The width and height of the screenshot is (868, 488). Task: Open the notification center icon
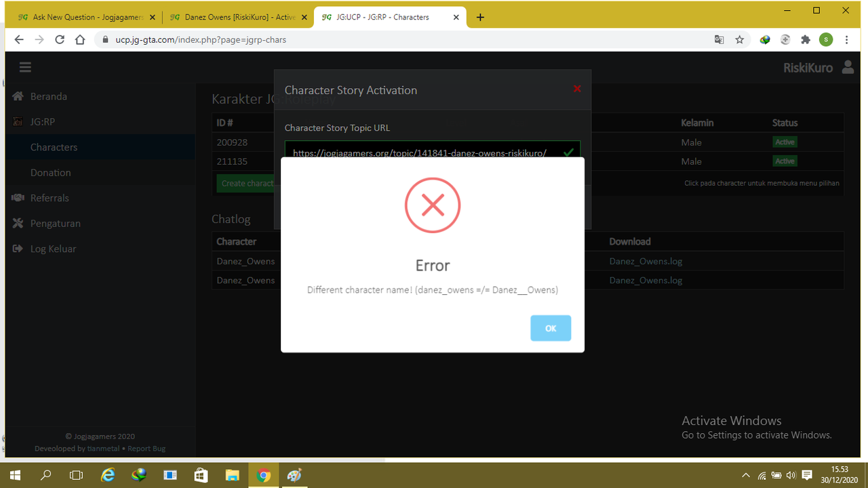tap(807, 475)
